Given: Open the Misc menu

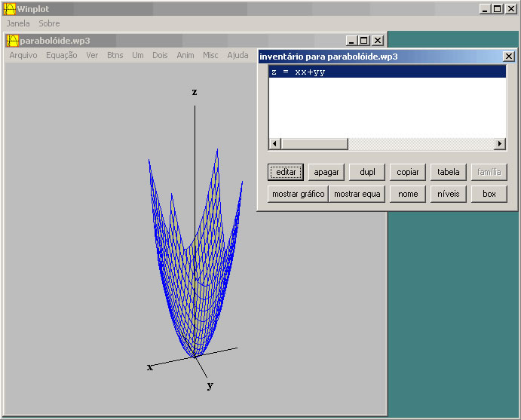Looking at the screenshot, I should pyautogui.click(x=210, y=55).
